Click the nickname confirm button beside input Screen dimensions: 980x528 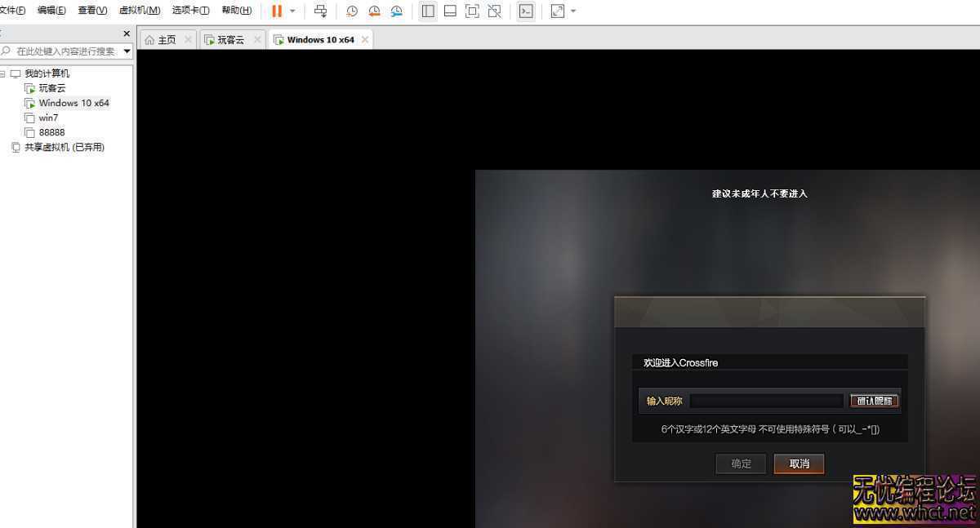coord(874,401)
